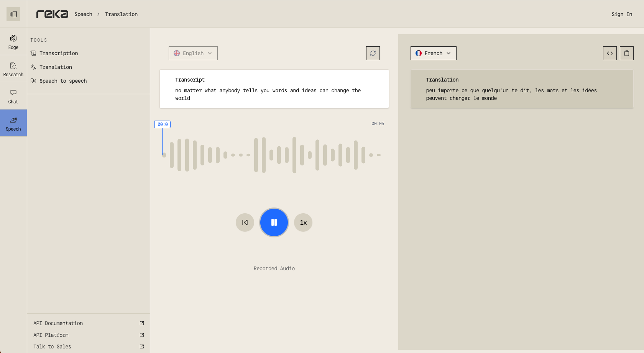Click the code view icon button
Image resolution: width=644 pixels, height=353 pixels.
pyautogui.click(x=609, y=53)
